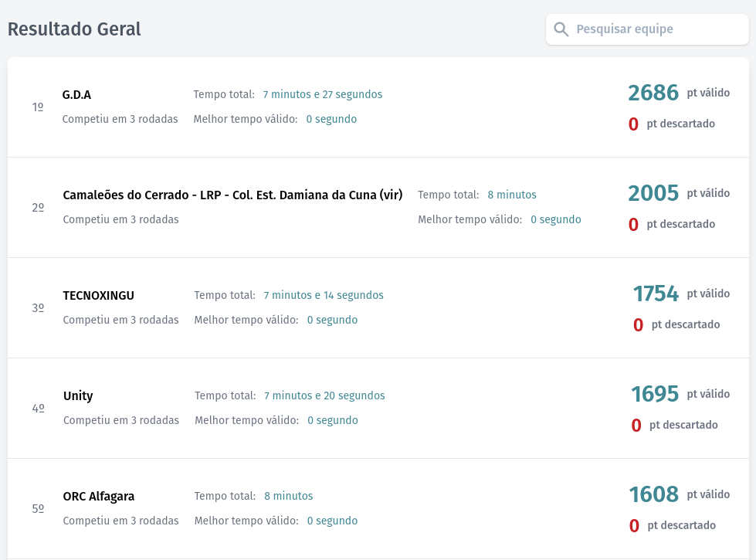Screen dimensions: 756x560
Task: Click ORC Alfagara total time 8 minutos
Action: 288,496
